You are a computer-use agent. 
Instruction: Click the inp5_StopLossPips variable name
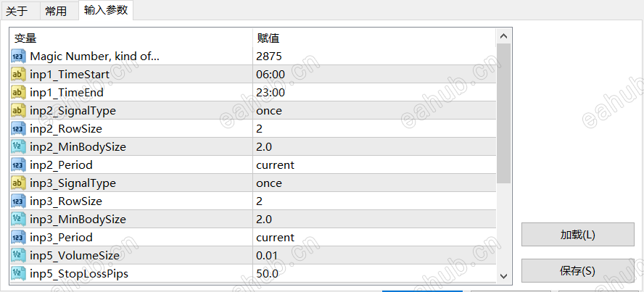pyautogui.click(x=79, y=274)
